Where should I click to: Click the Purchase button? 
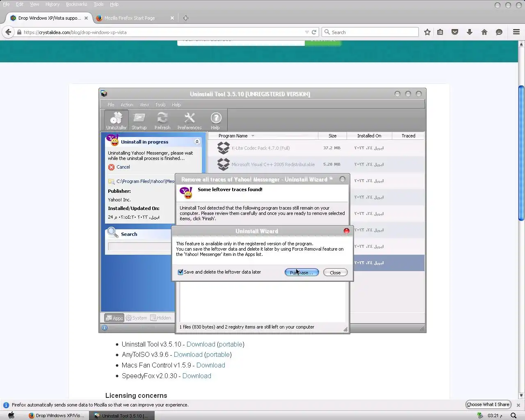point(301,272)
